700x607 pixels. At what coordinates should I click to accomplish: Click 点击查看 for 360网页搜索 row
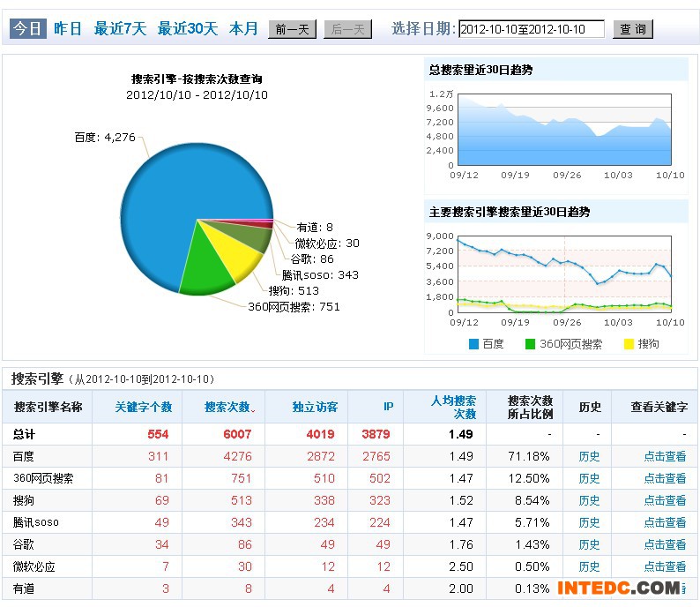[665, 478]
